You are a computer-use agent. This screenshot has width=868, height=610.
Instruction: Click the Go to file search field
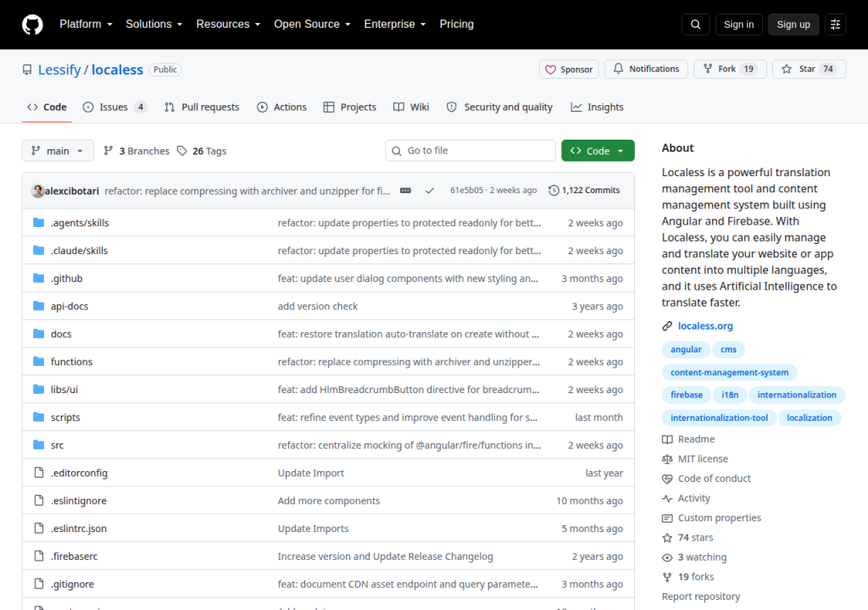pos(470,151)
